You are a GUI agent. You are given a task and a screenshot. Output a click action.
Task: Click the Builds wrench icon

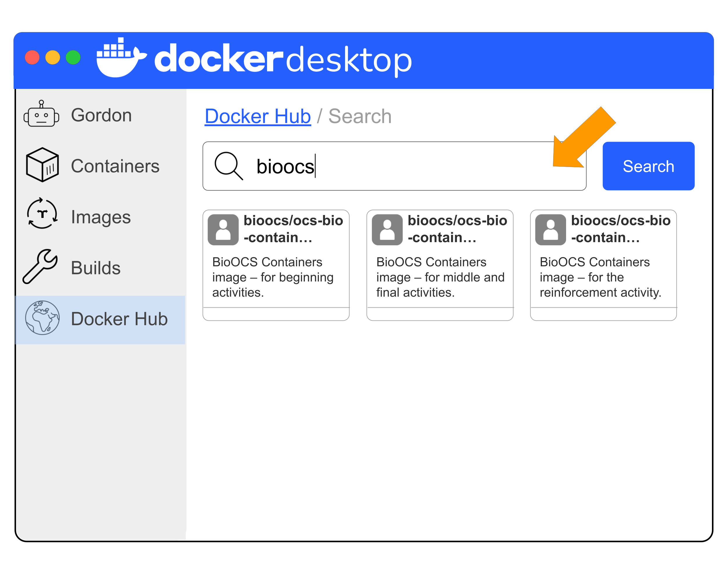pyautogui.click(x=40, y=267)
